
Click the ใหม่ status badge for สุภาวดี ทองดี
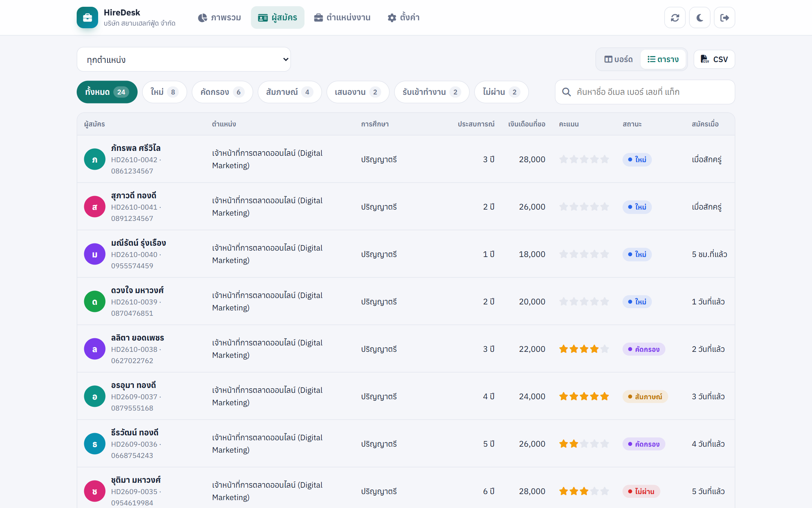[637, 207]
